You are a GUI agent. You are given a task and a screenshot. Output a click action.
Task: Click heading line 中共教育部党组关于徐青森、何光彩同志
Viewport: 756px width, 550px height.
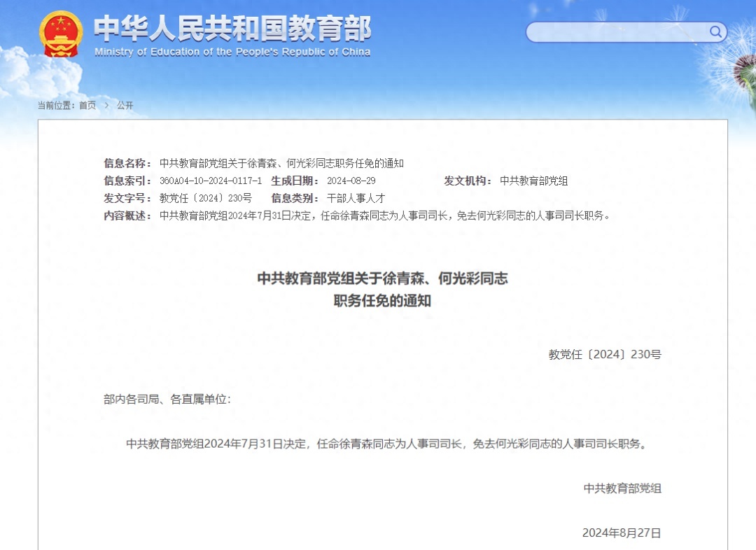382,278
